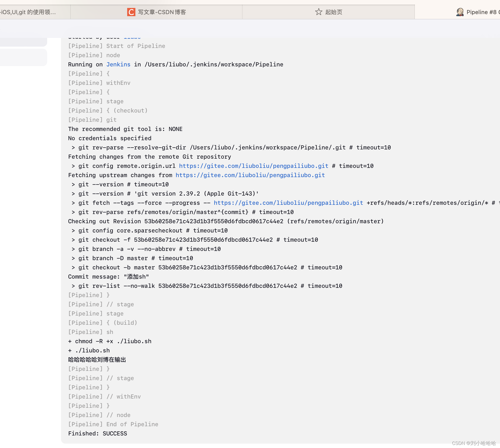Click 'Fetching changes from the remote Git repository' line
This screenshot has width=500, height=448.
[x=149, y=157]
